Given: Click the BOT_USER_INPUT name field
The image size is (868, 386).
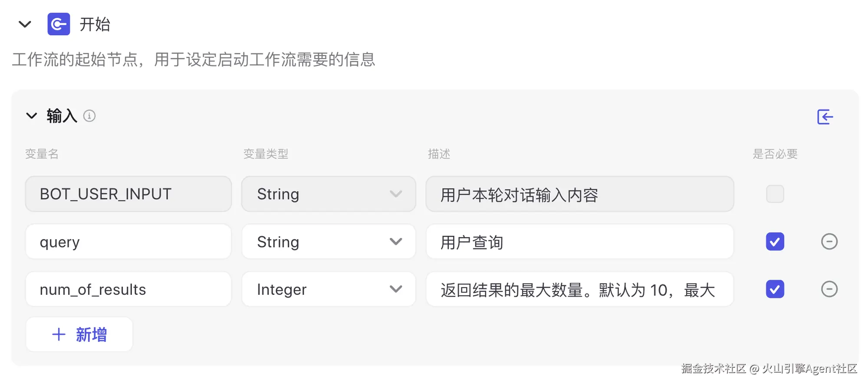Looking at the screenshot, I should click(x=128, y=194).
